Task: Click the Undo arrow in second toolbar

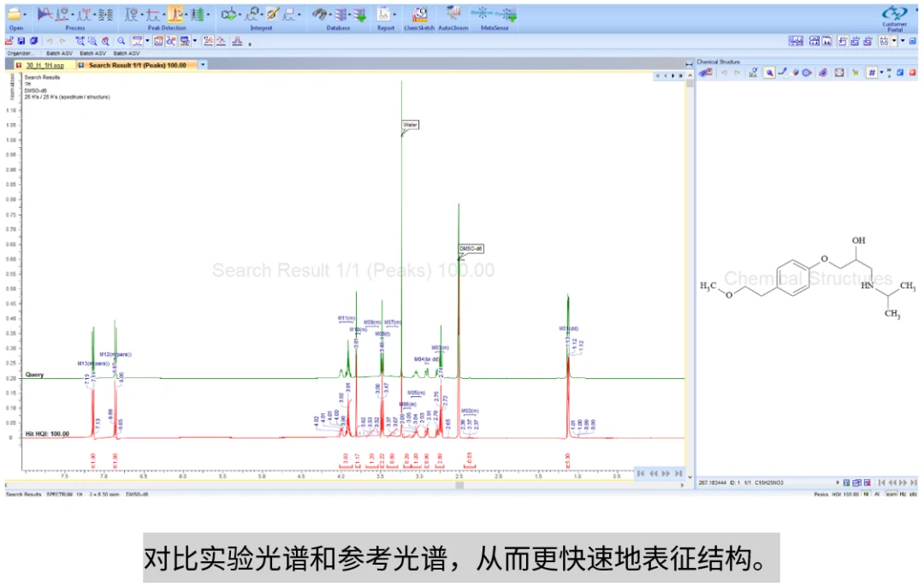Action: tap(50, 41)
